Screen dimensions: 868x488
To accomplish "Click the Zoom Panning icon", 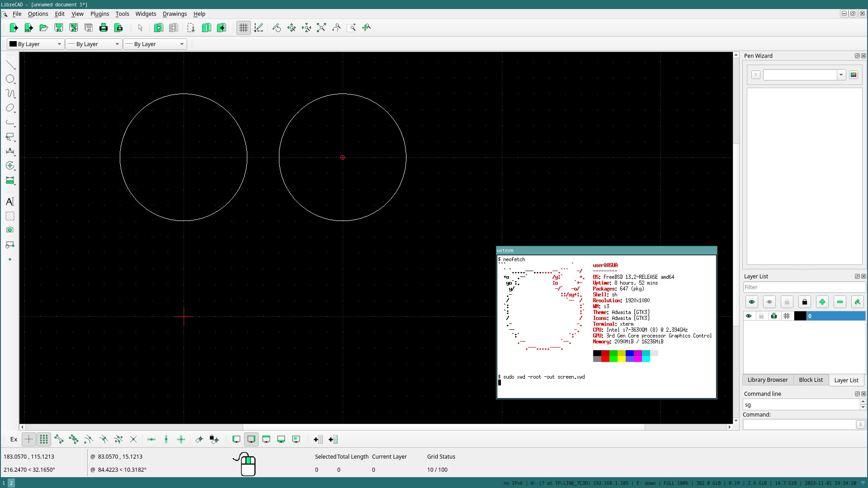I will coord(366,28).
